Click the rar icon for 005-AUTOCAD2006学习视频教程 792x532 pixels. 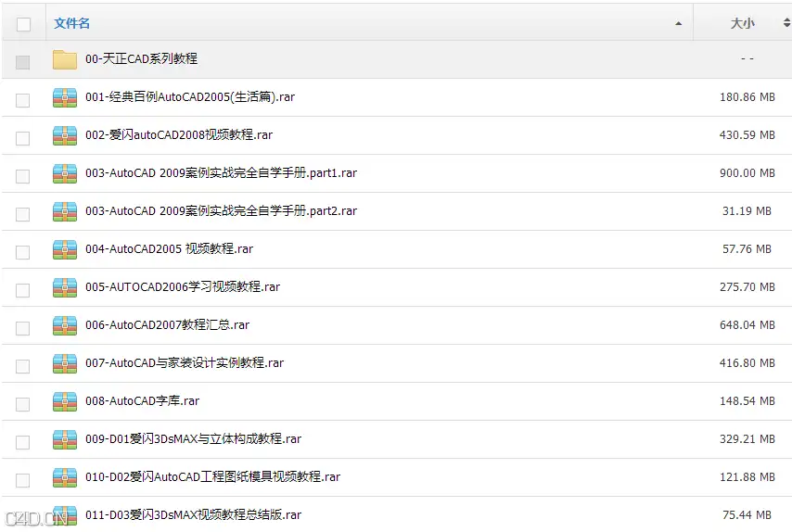click(65, 287)
